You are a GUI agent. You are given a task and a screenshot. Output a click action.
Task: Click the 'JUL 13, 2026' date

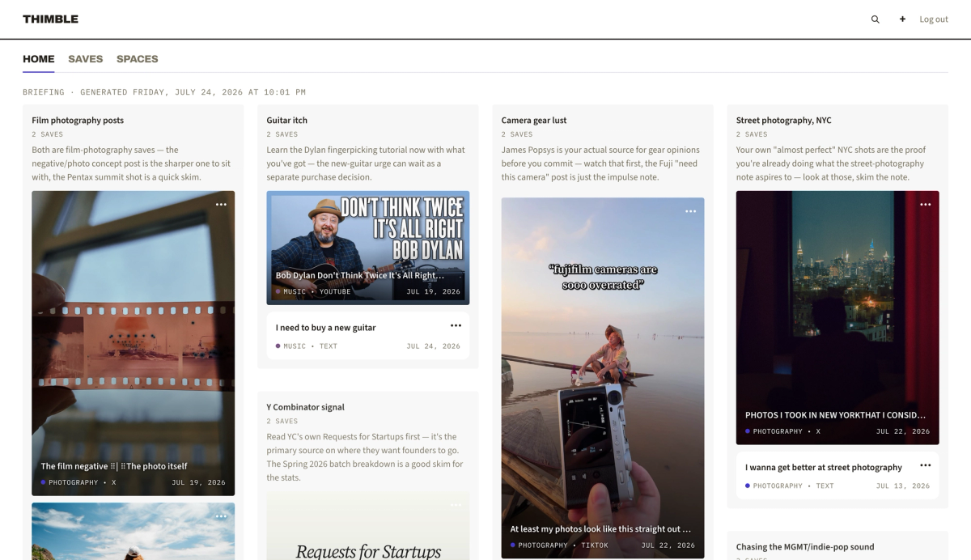[x=903, y=486]
